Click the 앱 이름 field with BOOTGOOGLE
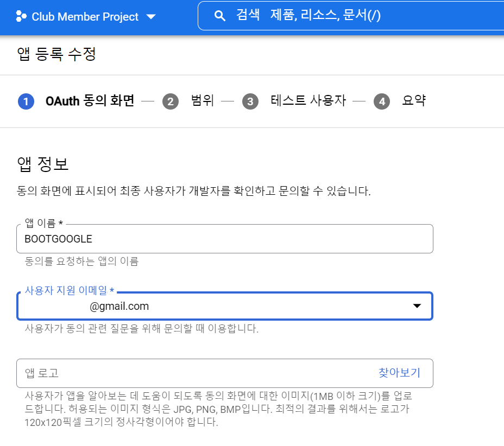This screenshot has width=504, height=446. click(225, 239)
